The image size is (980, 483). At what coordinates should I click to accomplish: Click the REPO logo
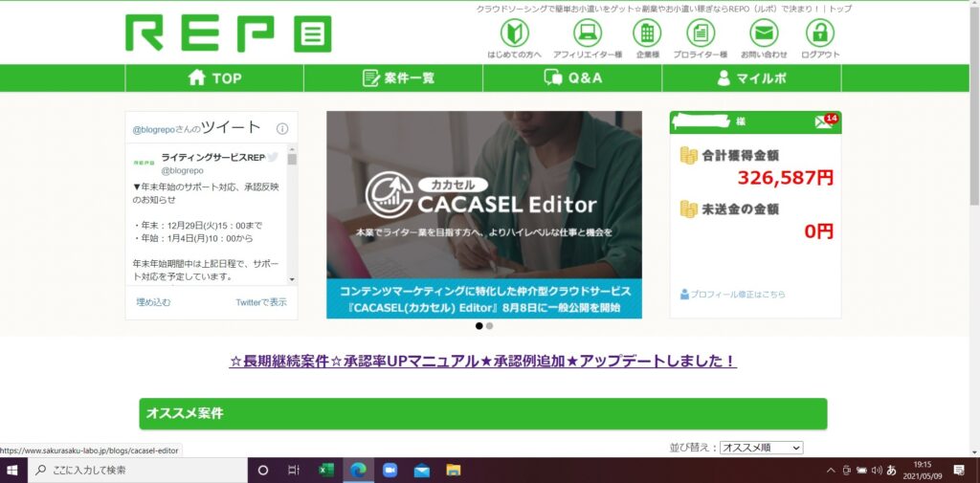[229, 33]
